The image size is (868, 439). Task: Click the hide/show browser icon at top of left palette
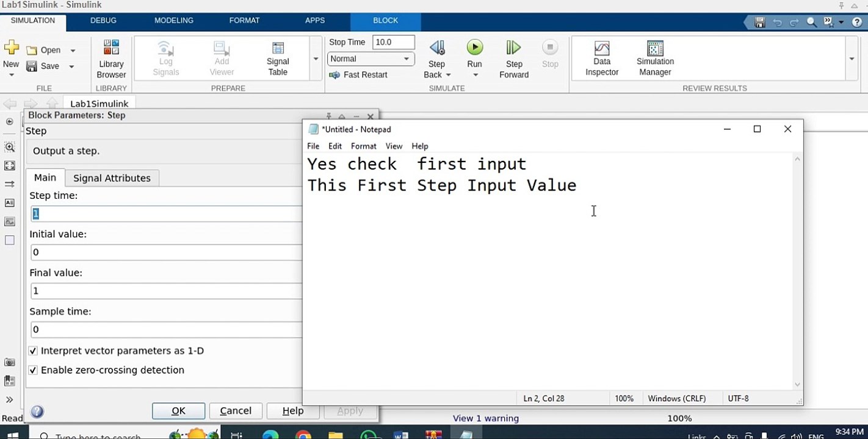pyautogui.click(x=10, y=121)
